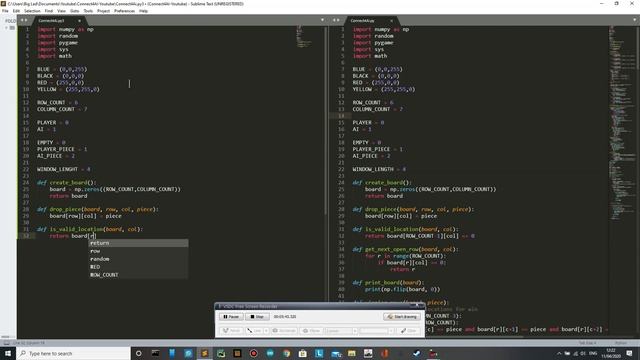
Task: Open the Line tool dropdown arrow
Action: [266, 331]
